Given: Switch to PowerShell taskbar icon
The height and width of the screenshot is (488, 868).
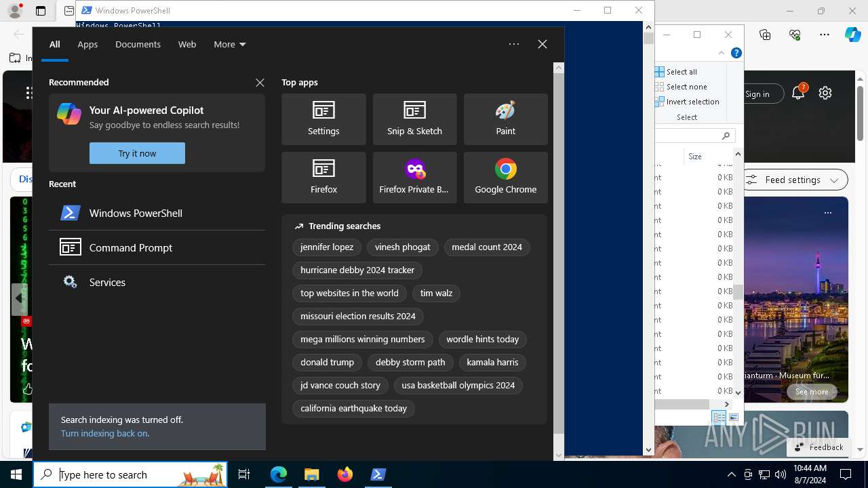Looking at the screenshot, I should 378,474.
